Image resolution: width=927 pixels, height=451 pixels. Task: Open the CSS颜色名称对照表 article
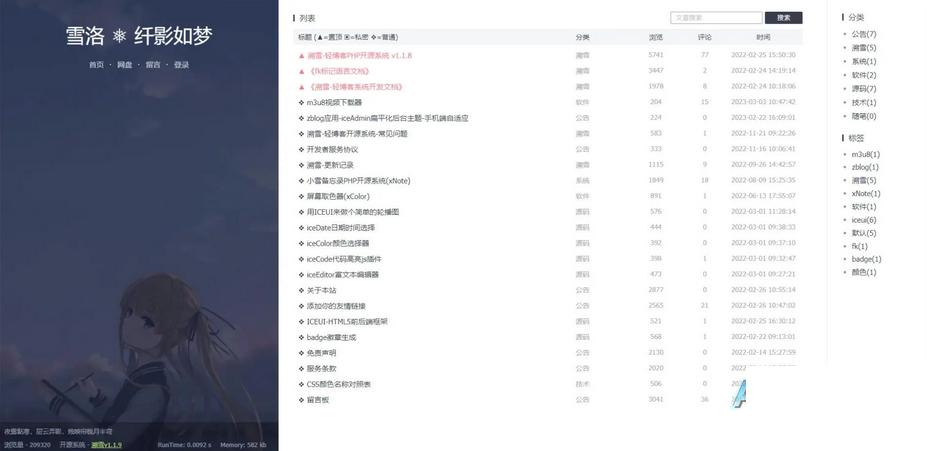click(339, 384)
